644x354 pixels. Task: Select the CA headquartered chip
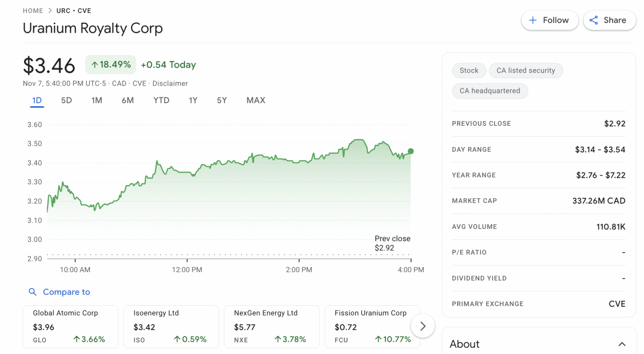tap(490, 91)
